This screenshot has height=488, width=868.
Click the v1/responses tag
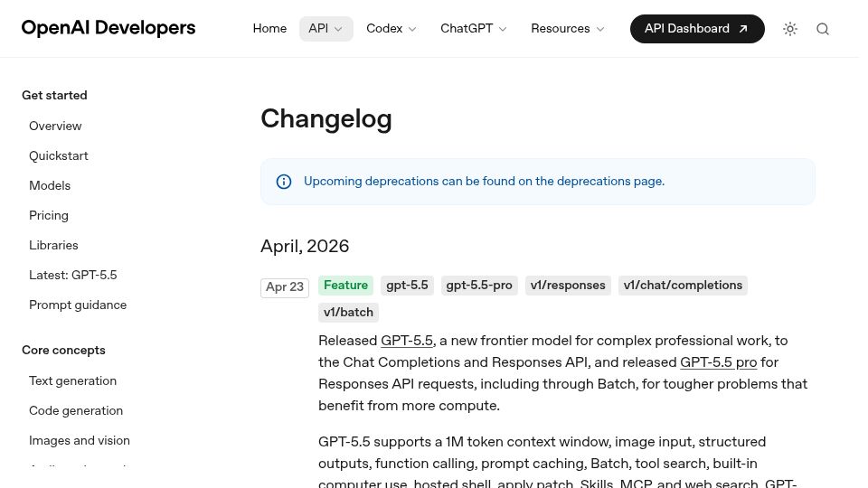[x=568, y=286]
